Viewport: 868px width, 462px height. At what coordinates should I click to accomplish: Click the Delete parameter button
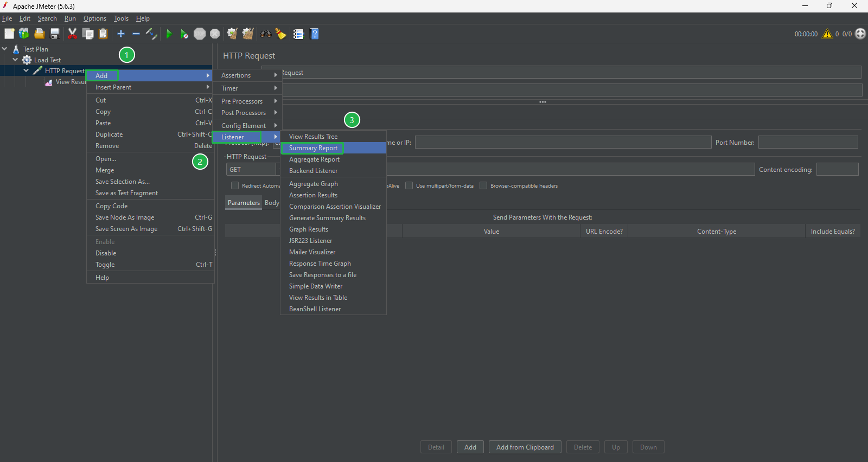[583, 447]
